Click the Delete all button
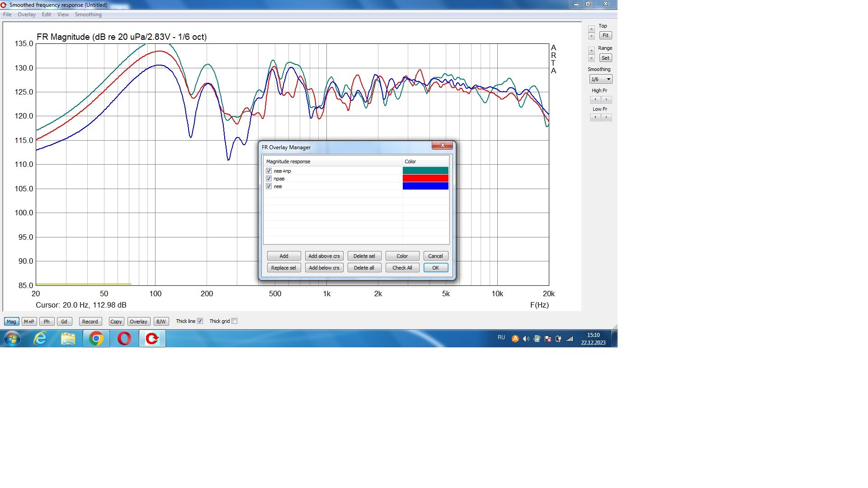The width and height of the screenshot is (868, 488). [x=364, y=268]
